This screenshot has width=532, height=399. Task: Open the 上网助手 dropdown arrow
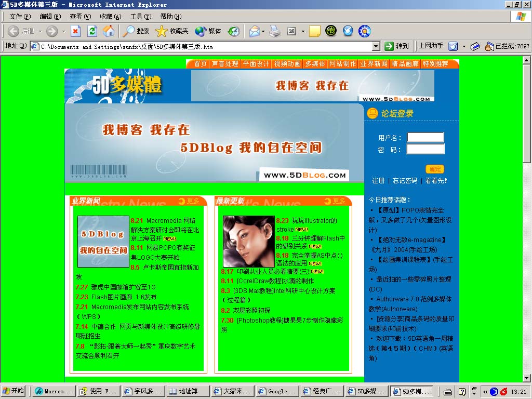(x=464, y=46)
